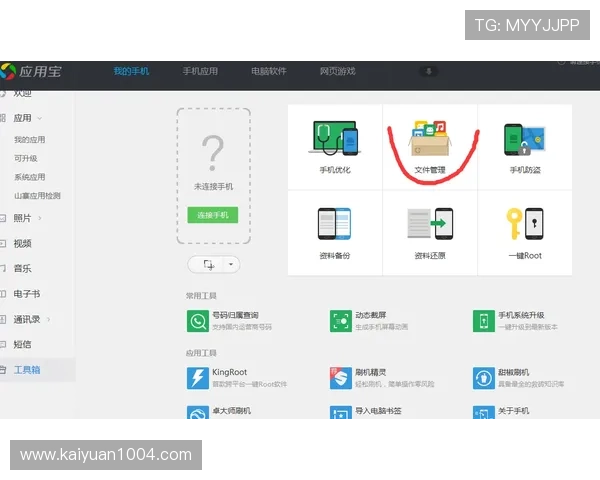Screen dimensions: 600x480
Task: Open 号码归属查询 number lookup tool
Action: pos(197,320)
